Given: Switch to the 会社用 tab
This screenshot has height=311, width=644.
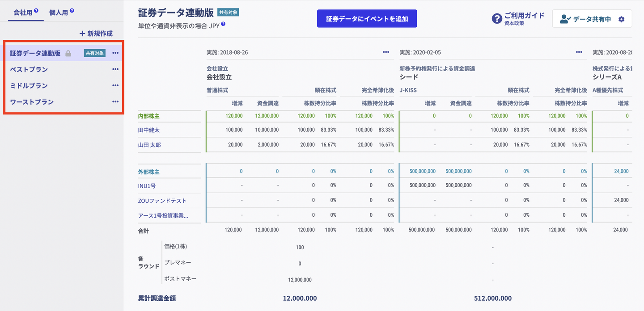Looking at the screenshot, I should 23,13.
